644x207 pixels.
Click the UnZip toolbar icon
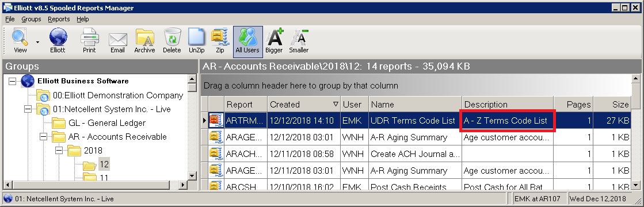point(196,40)
